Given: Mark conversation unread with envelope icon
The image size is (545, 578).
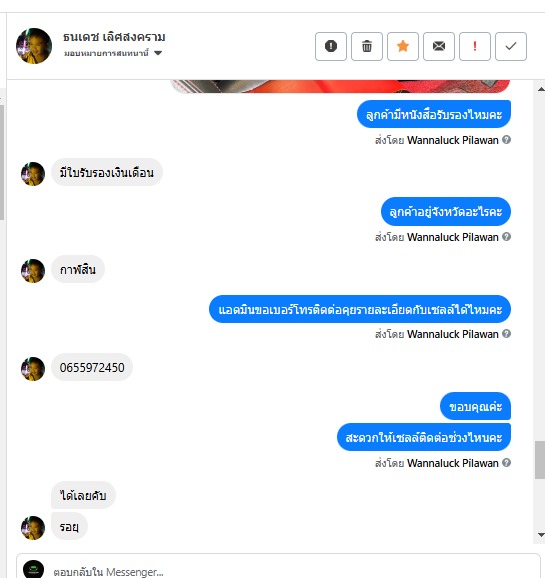Looking at the screenshot, I should pyautogui.click(x=439, y=46).
